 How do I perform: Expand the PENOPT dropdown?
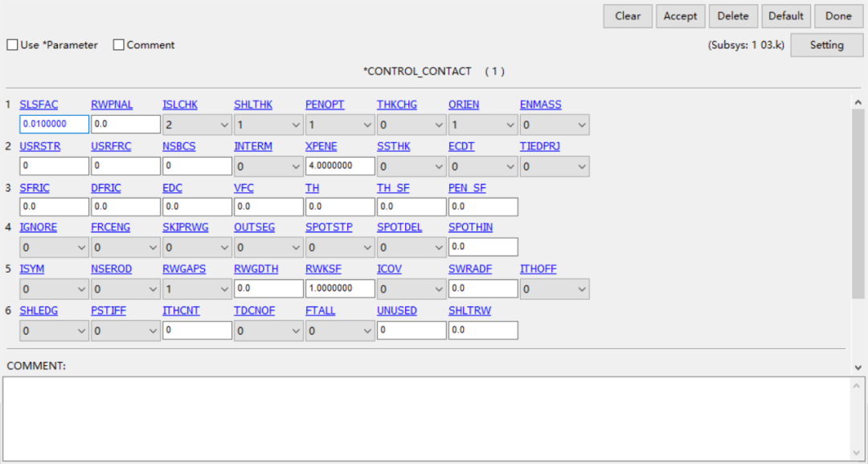coord(340,125)
